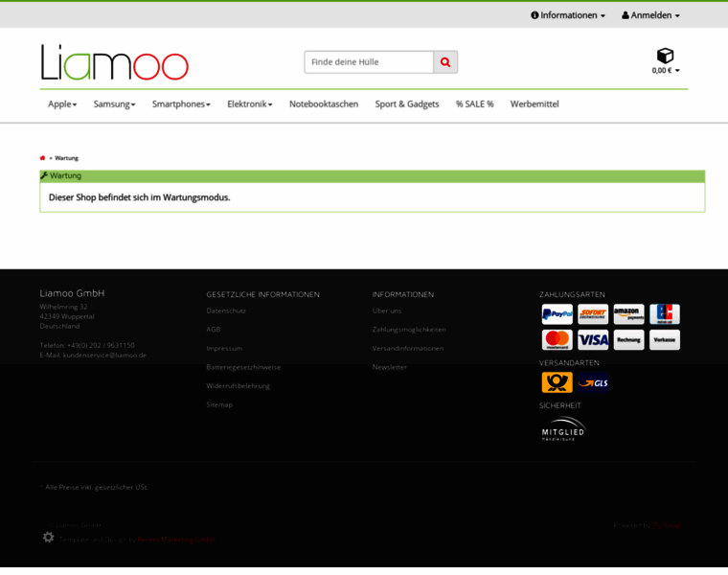Screen dimensions: 728x575
Task: Open the Widerrufsbelehrung footer link
Action: (x=238, y=386)
